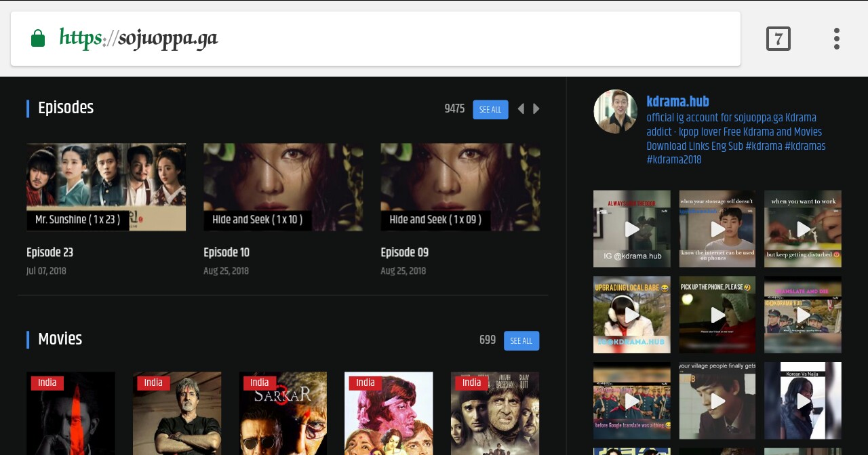Click See All next to Episodes
Viewport: 868px width, 455px height.
click(x=490, y=109)
